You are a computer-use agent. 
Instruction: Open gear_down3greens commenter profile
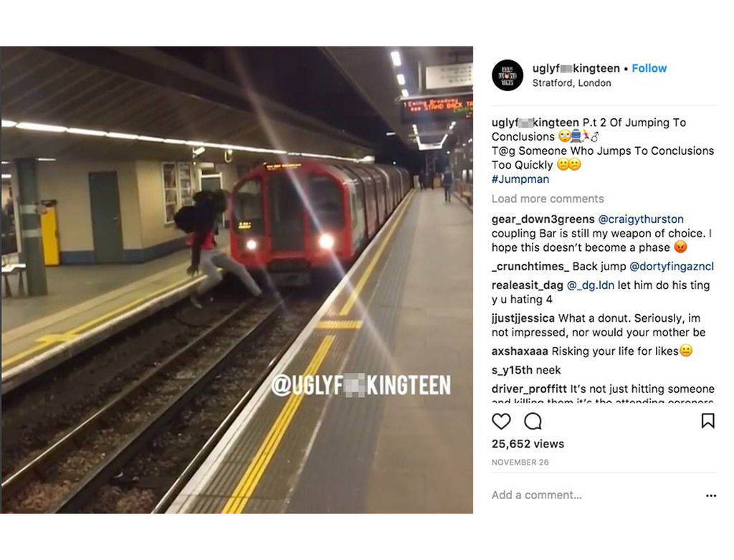click(543, 219)
